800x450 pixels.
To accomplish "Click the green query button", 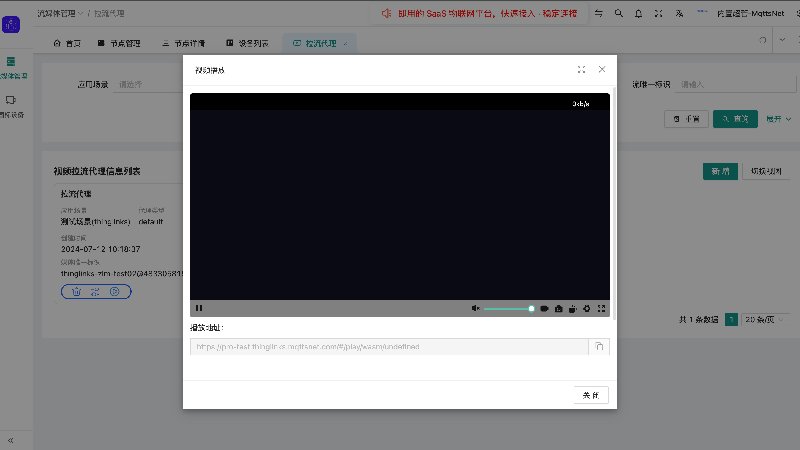I will click(735, 119).
